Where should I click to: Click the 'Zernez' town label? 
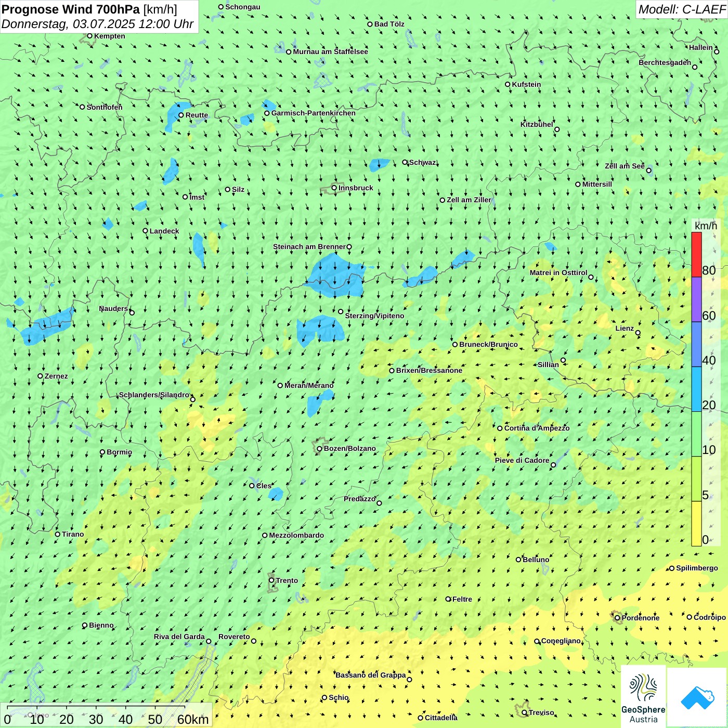pyautogui.click(x=56, y=376)
